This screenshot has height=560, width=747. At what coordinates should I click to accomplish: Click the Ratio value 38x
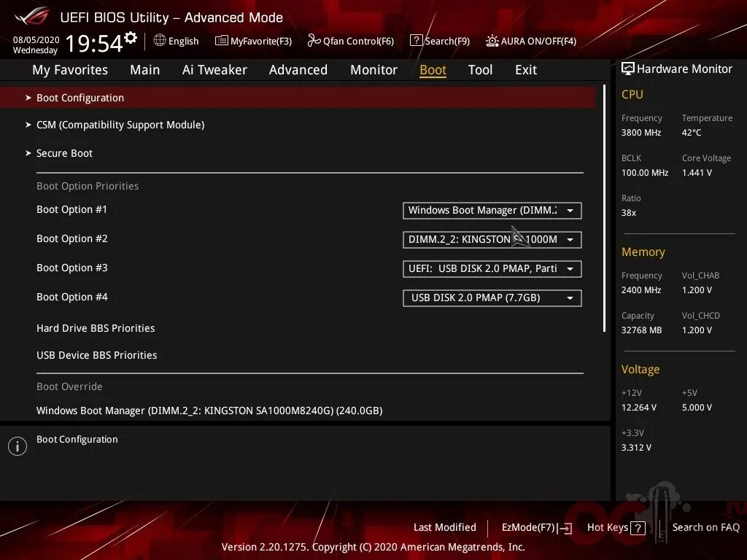pos(628,213)
